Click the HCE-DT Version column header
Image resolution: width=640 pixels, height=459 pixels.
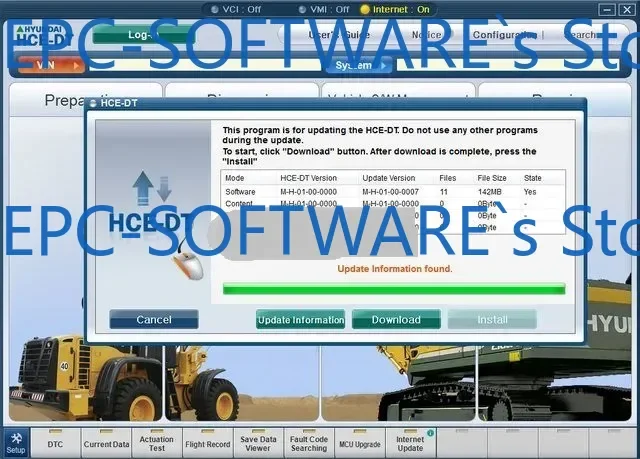tap(308, 178)
